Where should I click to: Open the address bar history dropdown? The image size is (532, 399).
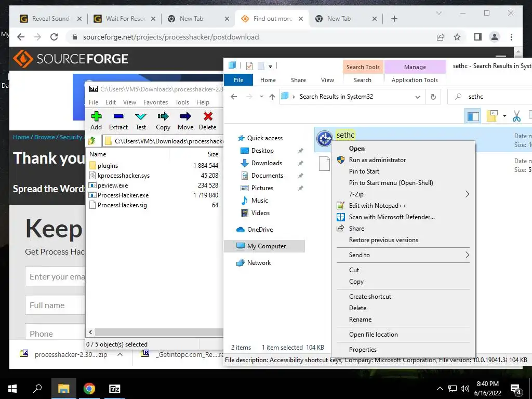(x=418, y=97)
